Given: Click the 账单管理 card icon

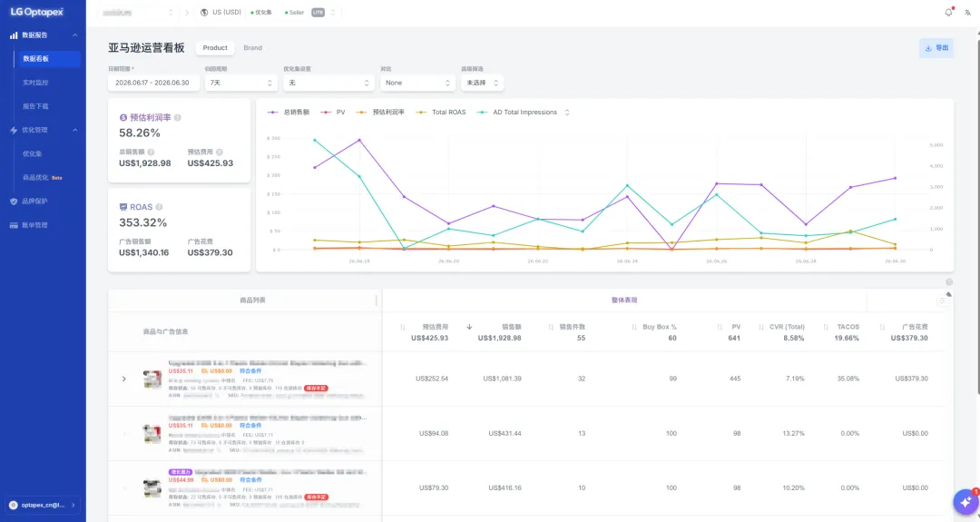Looking at the screenshot, I should click(14, 225).
